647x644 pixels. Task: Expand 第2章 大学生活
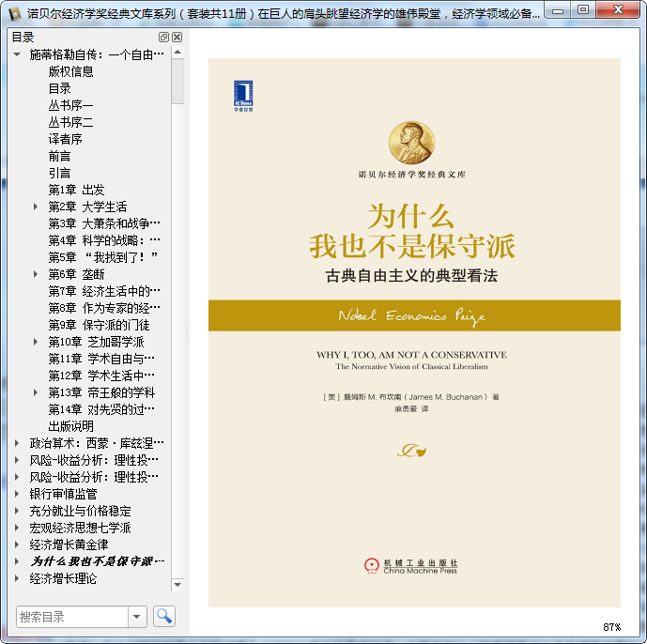pyautogui.click(x=36, y=207)
